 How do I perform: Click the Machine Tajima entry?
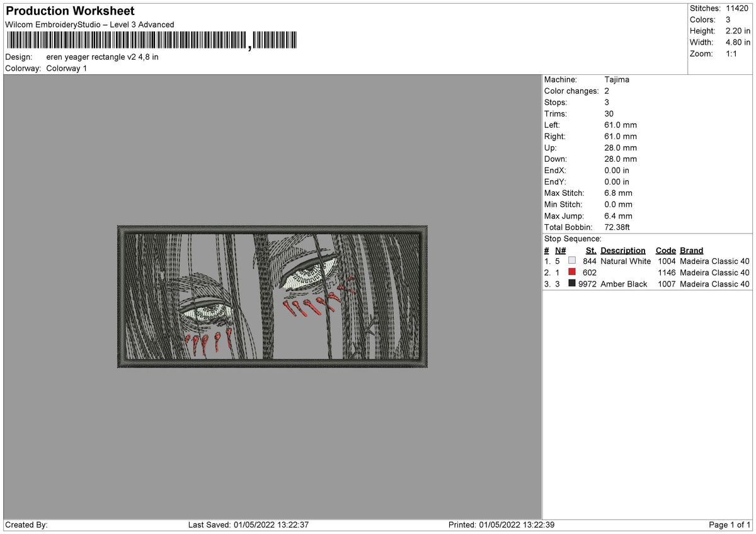617,79
